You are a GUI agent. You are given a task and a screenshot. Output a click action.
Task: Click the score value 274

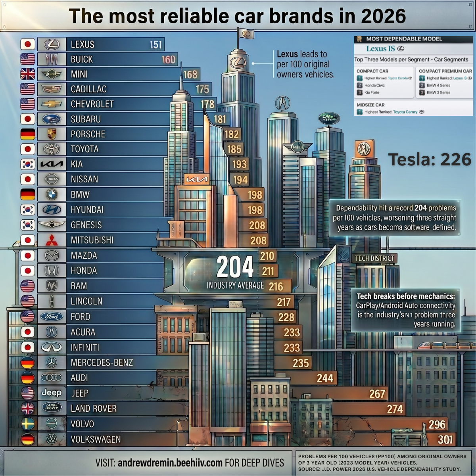tap(395, 409)
